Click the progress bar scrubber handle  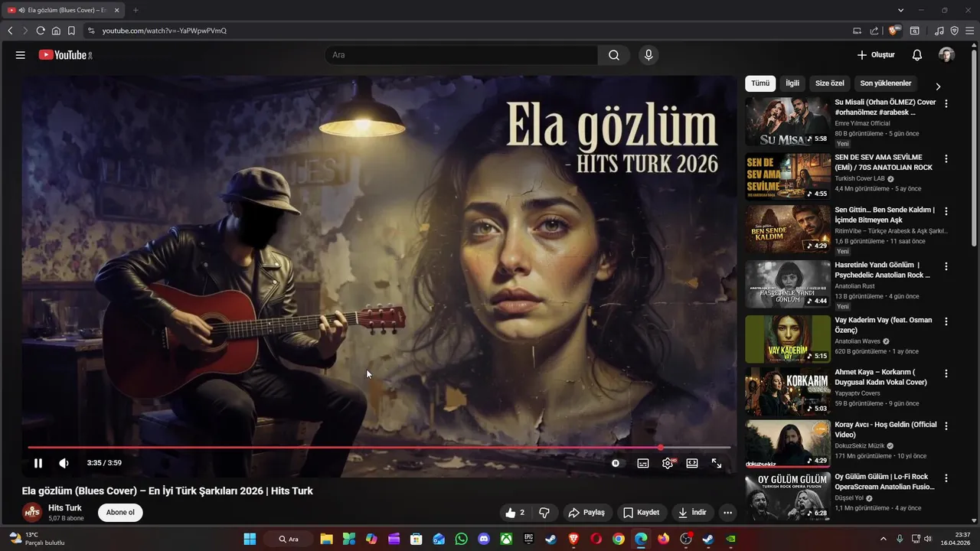(660, 448)
